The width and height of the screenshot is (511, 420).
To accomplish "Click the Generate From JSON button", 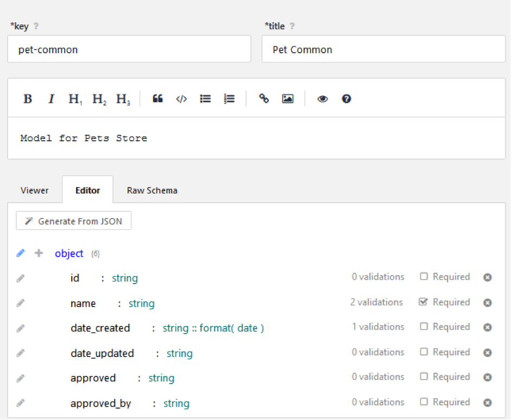I will (x=74, y=221).
